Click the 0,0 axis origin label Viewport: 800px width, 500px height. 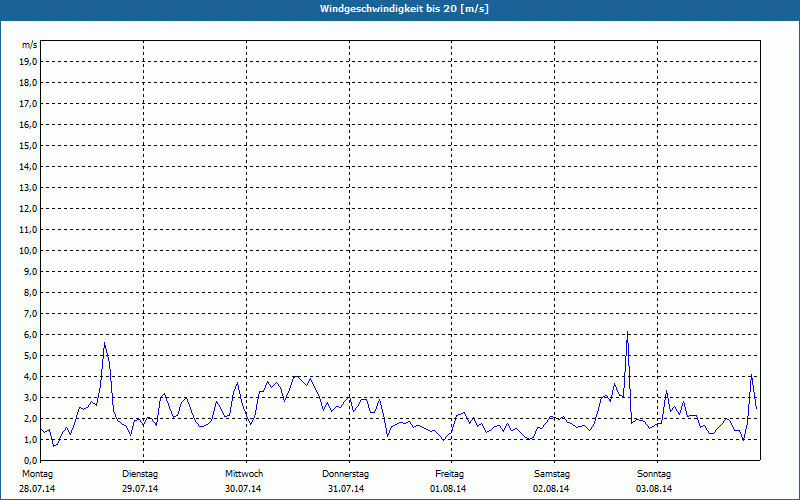pos(29,460)
